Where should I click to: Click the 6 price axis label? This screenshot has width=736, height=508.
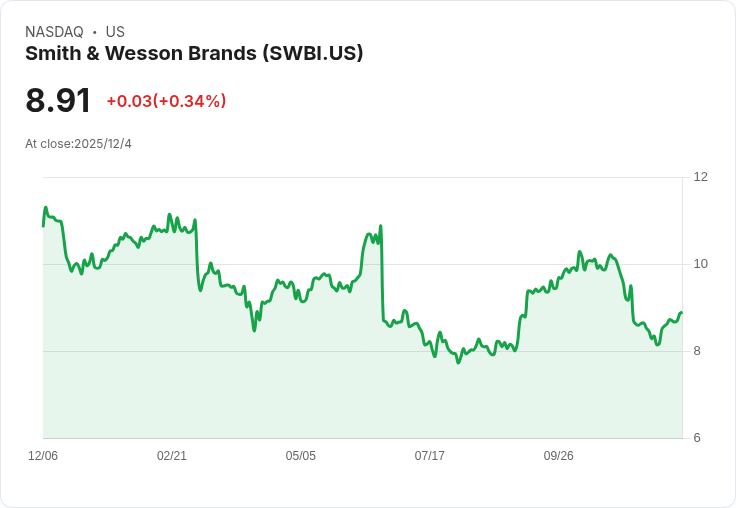(x=697, y=438)
